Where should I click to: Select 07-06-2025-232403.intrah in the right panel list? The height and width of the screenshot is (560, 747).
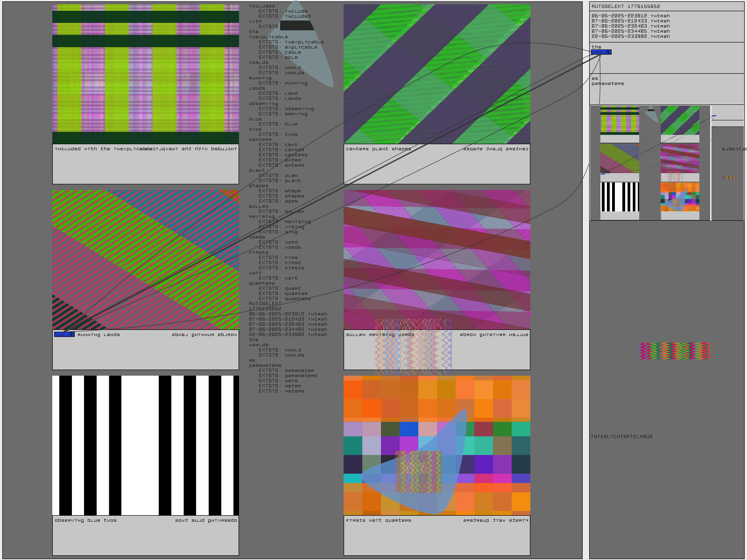coord(630,26)
